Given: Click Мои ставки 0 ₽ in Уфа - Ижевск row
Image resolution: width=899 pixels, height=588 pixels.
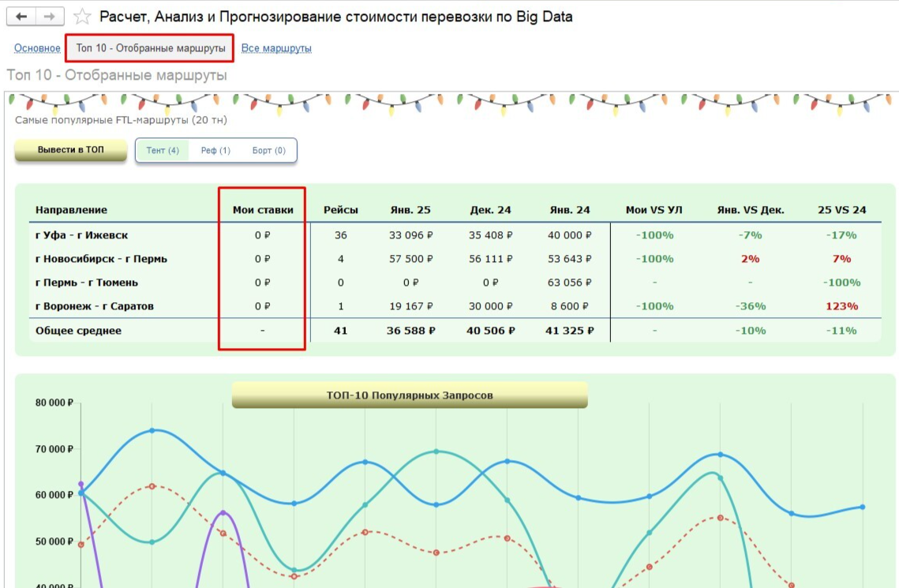Looking at the screenshot, I should (263, 235).
